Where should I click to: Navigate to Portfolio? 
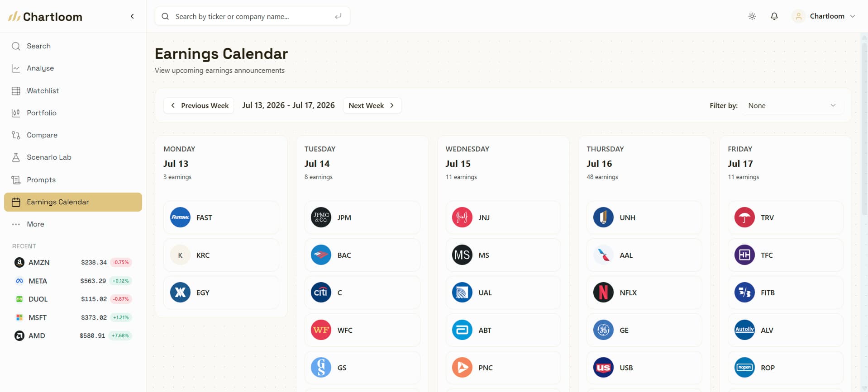(x=73, y=113)
